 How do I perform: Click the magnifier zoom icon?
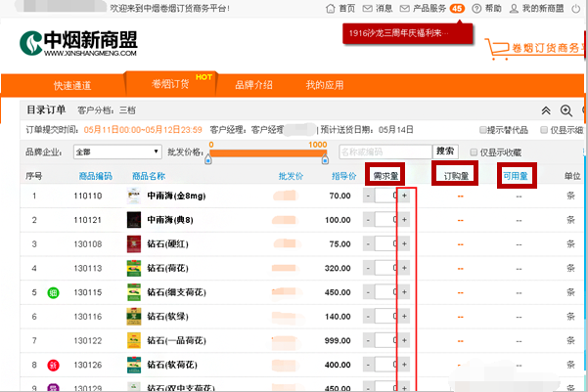click(565, 110)
